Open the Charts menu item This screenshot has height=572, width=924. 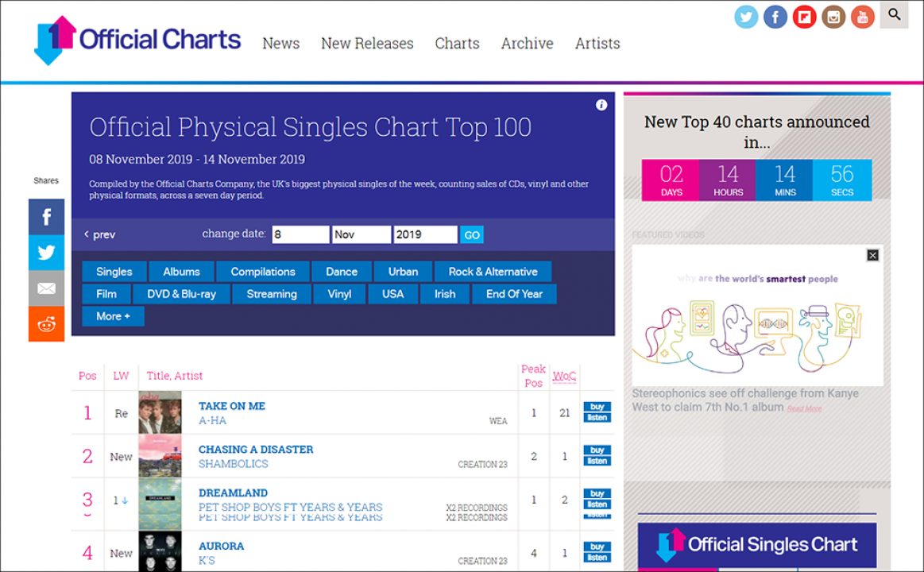point(458,44)
